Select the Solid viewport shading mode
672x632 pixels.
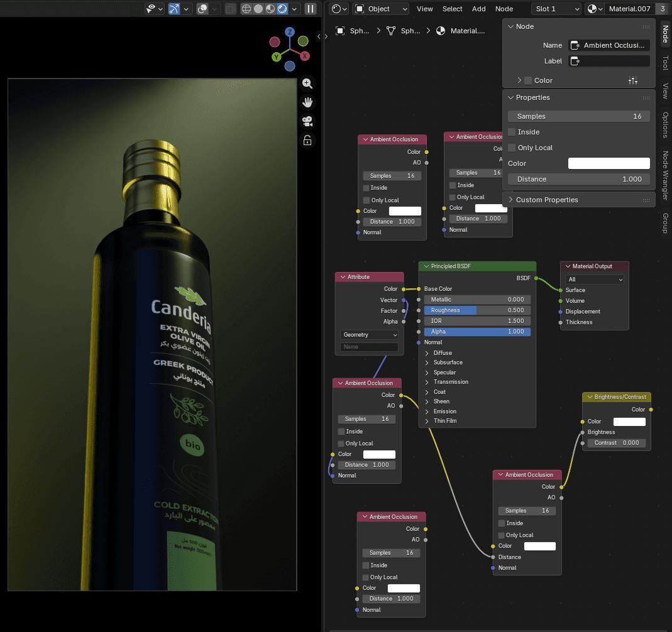coord(258,9)
